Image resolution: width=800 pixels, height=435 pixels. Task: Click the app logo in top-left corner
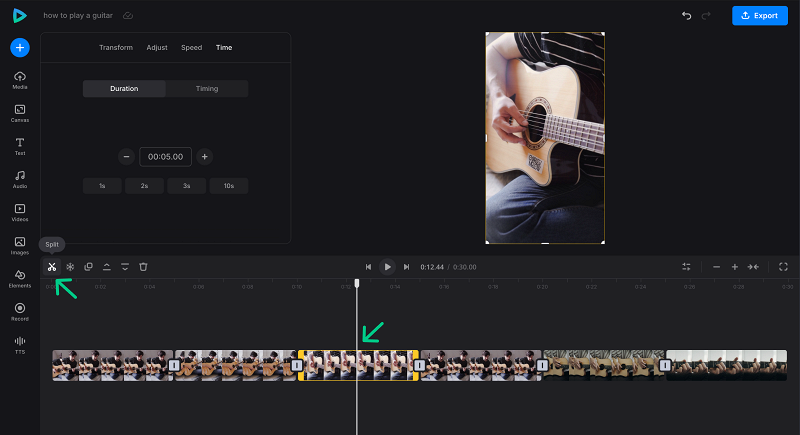point(19,16)
